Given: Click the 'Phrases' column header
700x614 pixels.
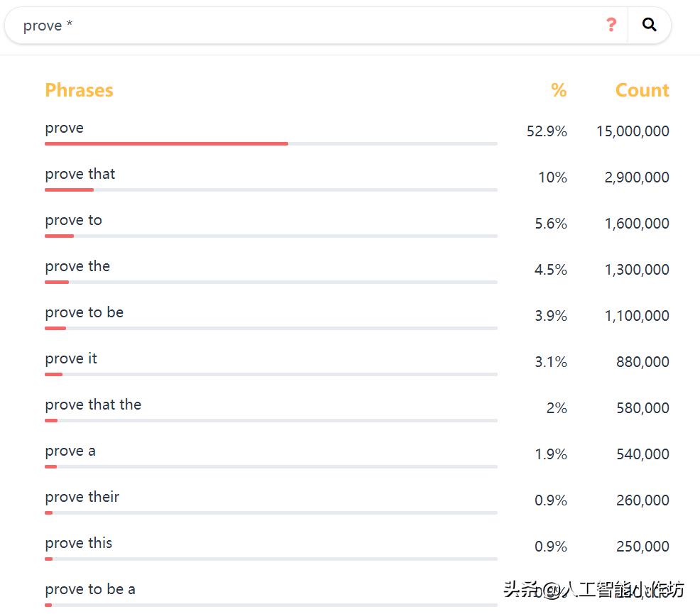Looking at the screenshot, I should coord(79,90).
